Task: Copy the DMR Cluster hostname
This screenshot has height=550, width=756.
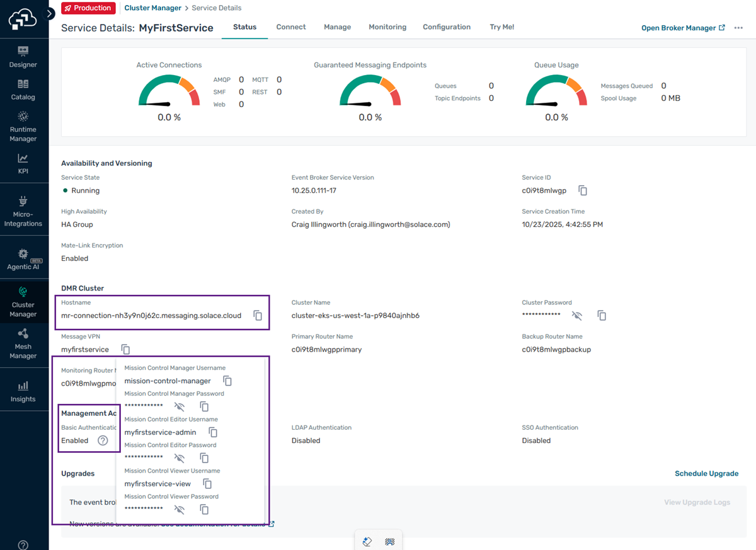Action: tap(258, 316)
